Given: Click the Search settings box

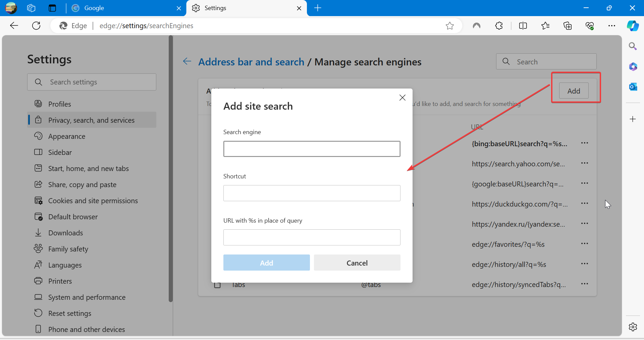Looking at the screenshot, I should tap(92, 82).
